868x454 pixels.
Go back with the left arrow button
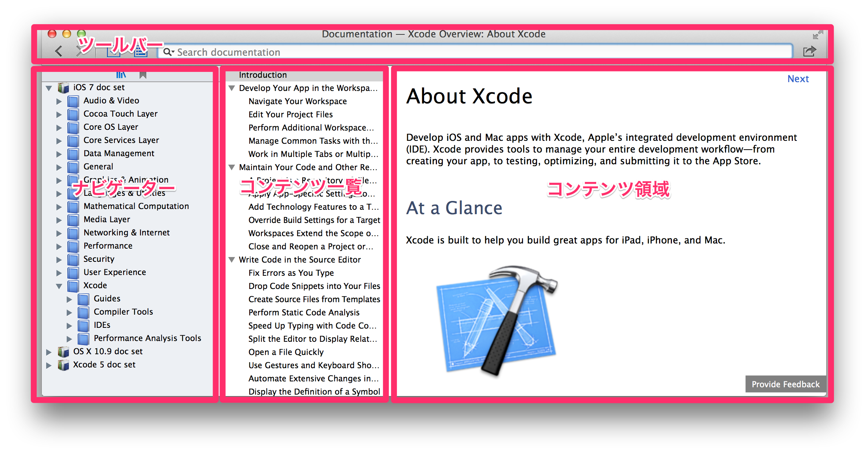click(59, 51)
